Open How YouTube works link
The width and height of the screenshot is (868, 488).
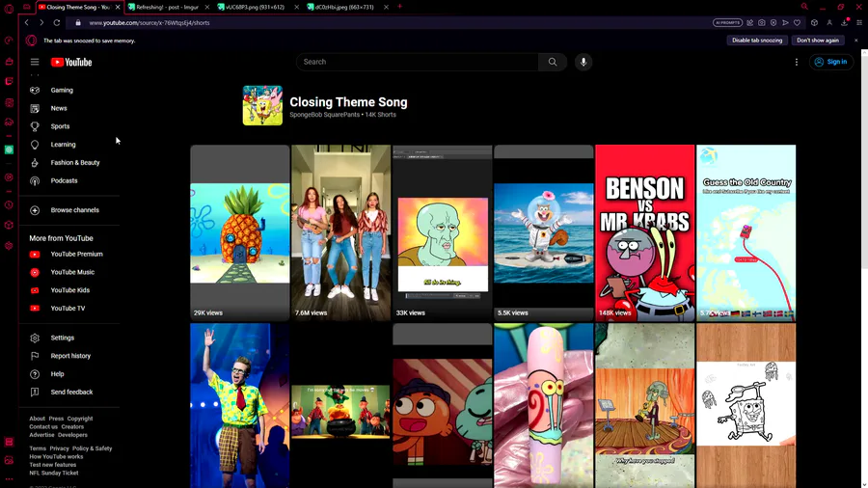pyautogui.click(x=56, y=456)
